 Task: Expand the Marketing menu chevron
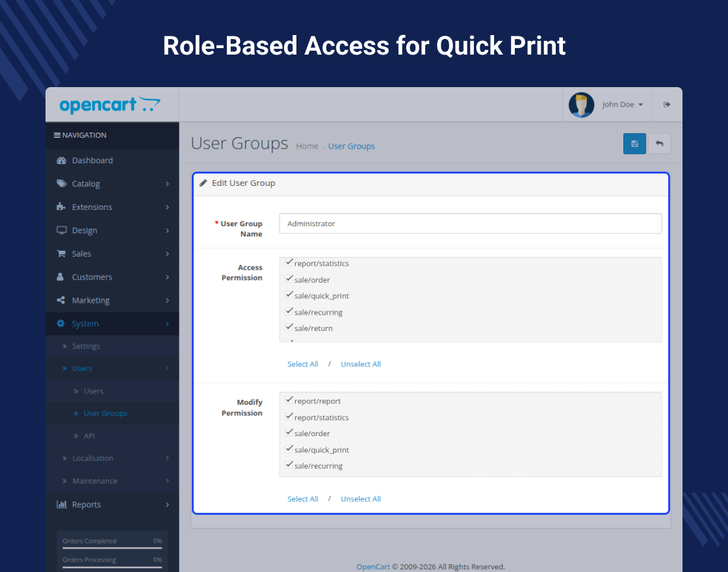pyautogui.click(x=167, y=300)
